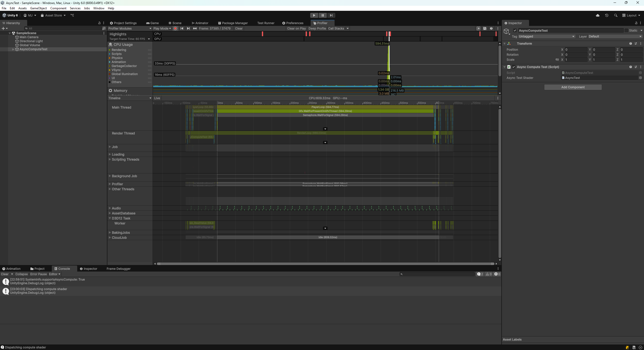Click the global search magnifier icon
Viewport: 644px width, 350px height.
(616, 15)
